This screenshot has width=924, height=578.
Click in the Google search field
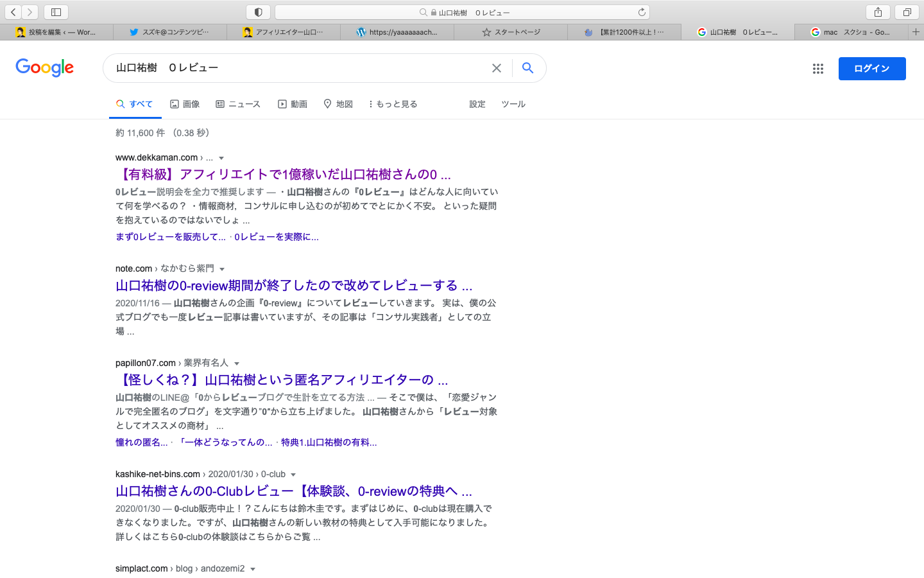[298, 68]
